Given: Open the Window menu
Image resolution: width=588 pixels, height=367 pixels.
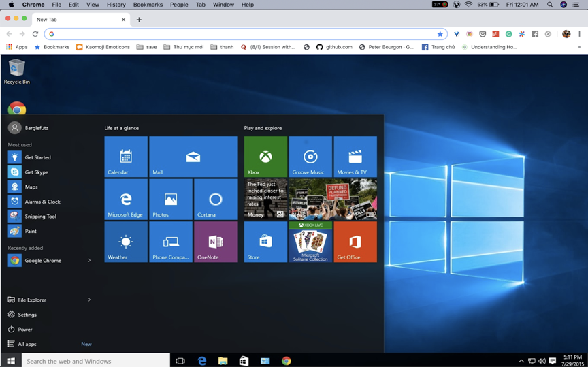Looking at the screenshot, I should point(223,5).
